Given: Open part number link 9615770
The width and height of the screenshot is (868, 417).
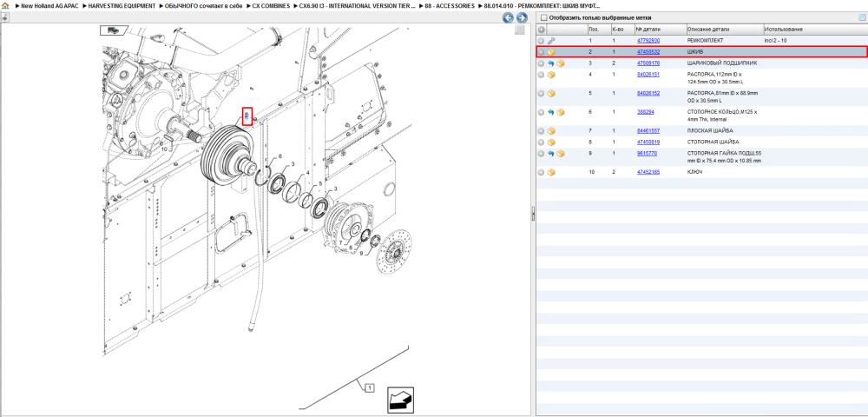Looking at the screenshot, I should (x=648, y=154).
